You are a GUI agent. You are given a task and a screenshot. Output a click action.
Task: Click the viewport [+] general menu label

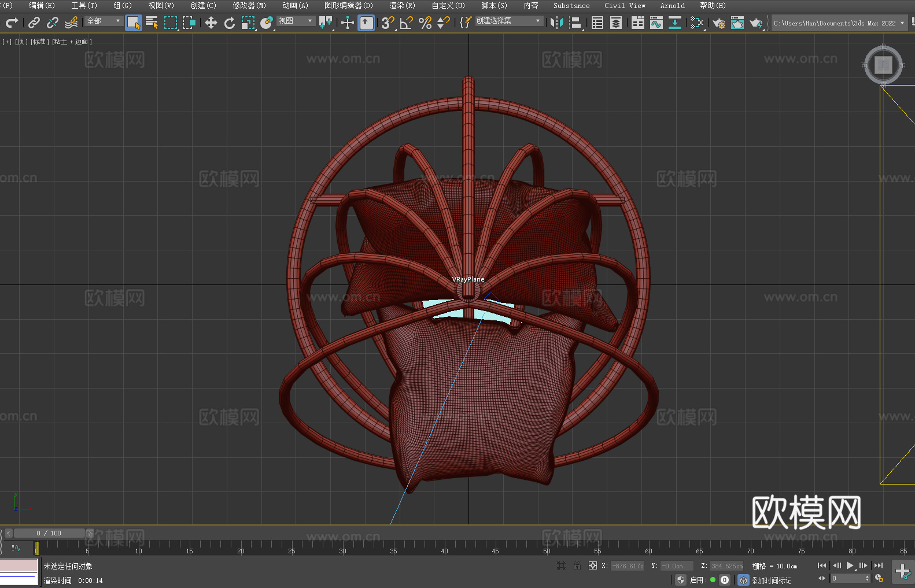click(7, 42)
